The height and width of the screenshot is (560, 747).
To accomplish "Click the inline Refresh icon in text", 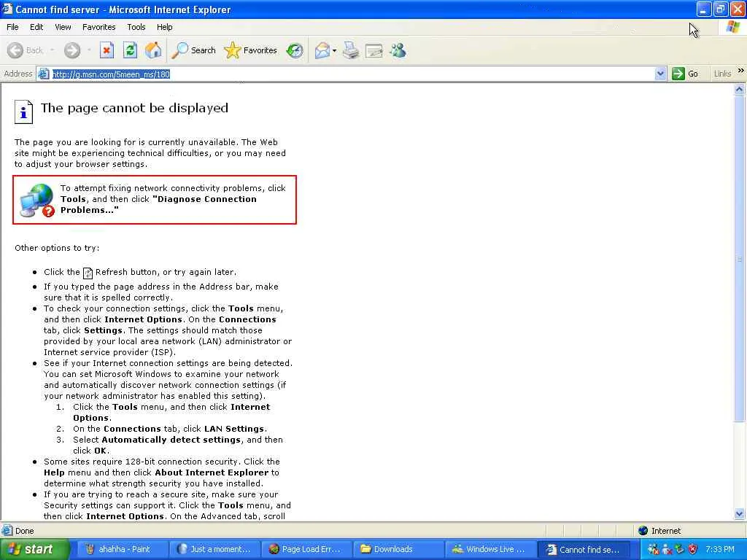I will [88, 273].
